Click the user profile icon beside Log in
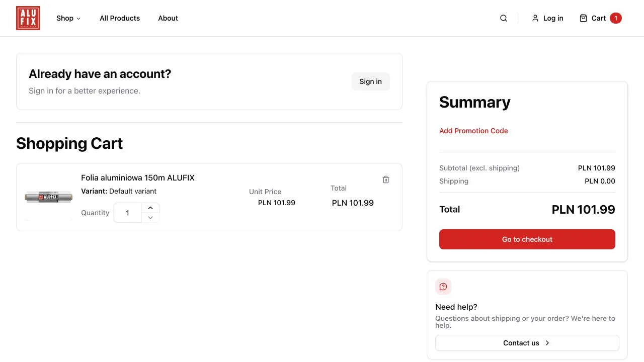The width and height of the screenshot is (644, 362). pos(535,18)
